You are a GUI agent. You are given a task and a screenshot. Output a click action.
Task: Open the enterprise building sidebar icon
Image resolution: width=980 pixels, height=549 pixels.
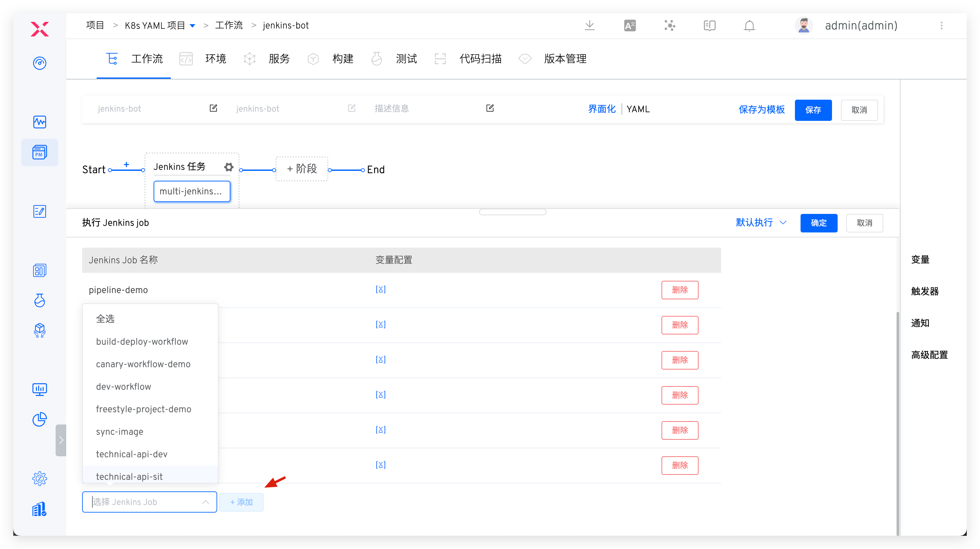[40, 509]
